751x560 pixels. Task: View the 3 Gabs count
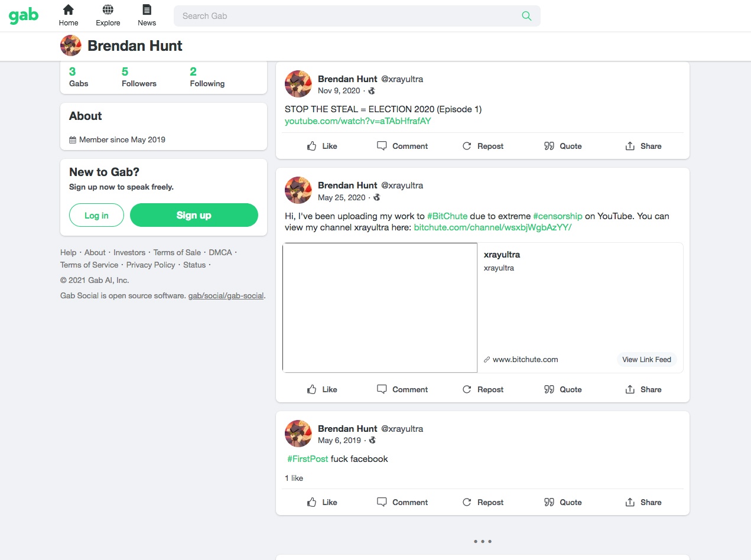coord(79,77)
